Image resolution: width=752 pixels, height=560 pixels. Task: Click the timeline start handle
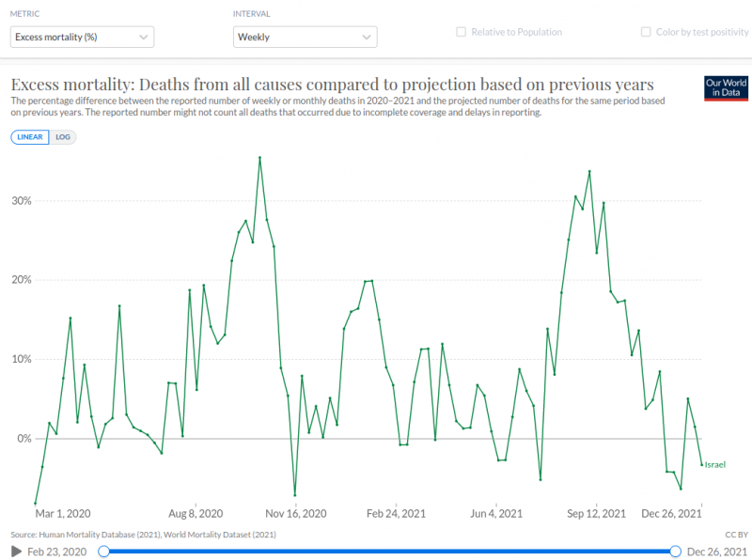(103, 551)
